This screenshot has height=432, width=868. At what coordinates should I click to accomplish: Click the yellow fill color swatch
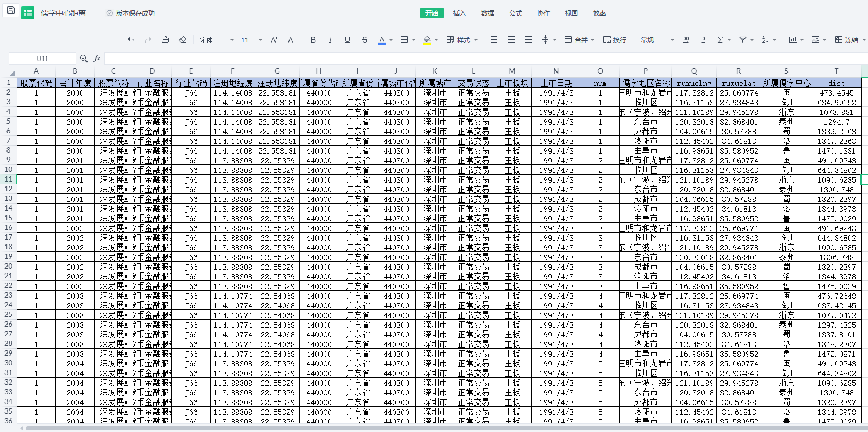pyautogui.click(x=427, y=40)
